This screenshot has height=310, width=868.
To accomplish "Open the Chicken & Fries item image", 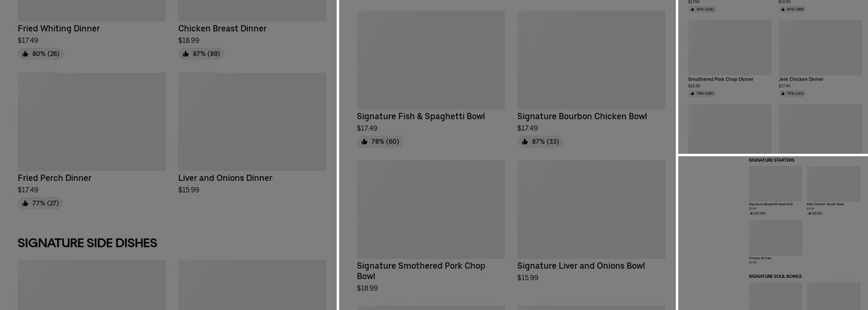I will coord(775,237).
